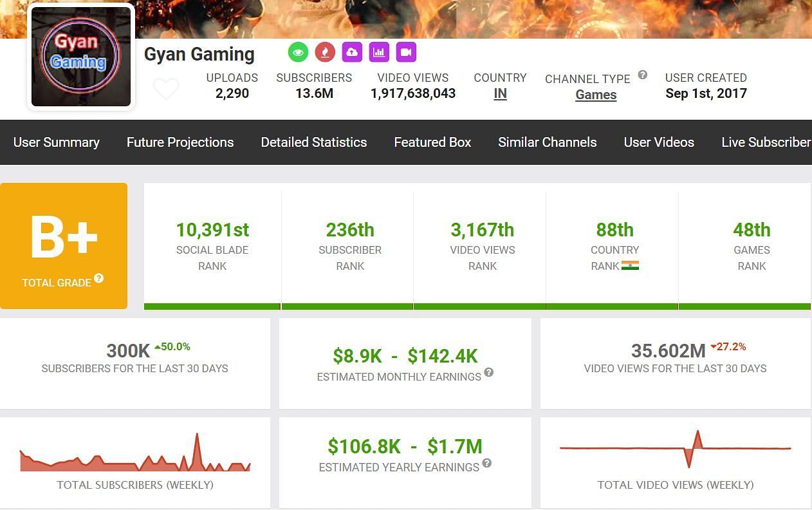Toggle the heart favorite for Gyan Gaming
This screenshot has width=812, height=510.
[165, 89]
